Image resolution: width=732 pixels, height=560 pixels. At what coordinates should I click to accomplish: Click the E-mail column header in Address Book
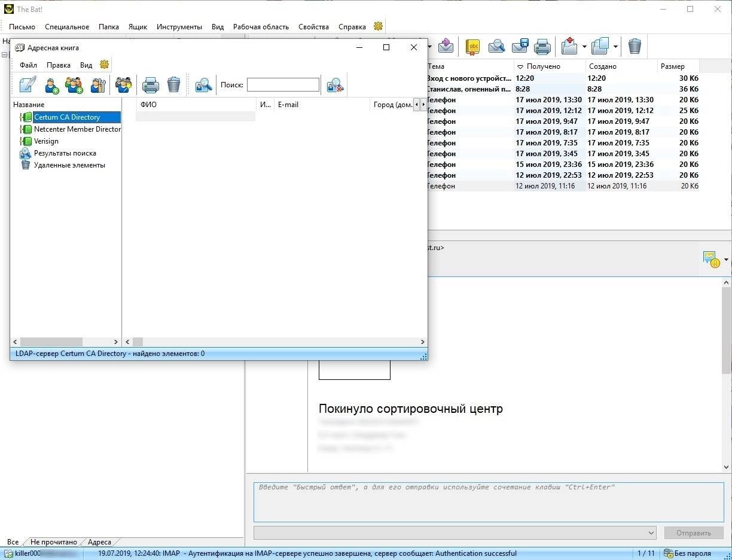click(x=322, y=105)
